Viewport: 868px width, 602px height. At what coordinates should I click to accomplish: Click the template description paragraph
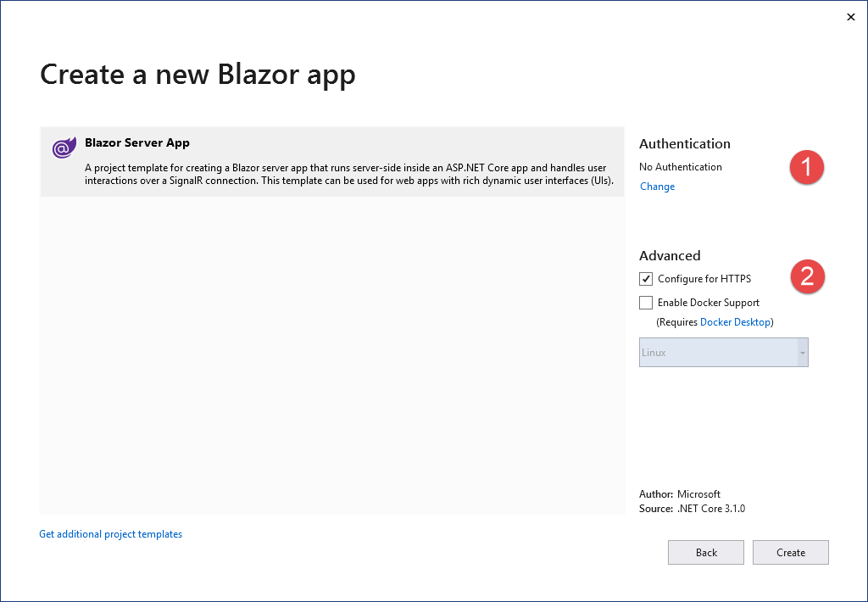tap(348, 174)
